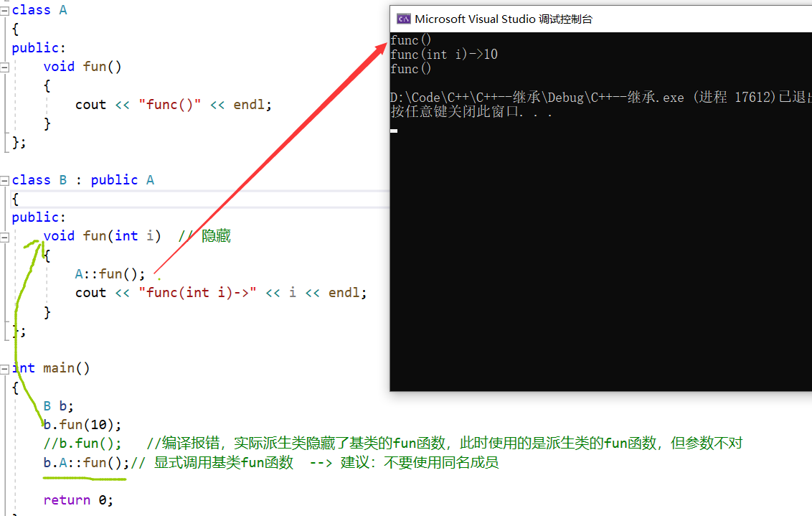The image size is (812, 516).
Task: Collapse the int main() block
Action: [x=4, y=369]
